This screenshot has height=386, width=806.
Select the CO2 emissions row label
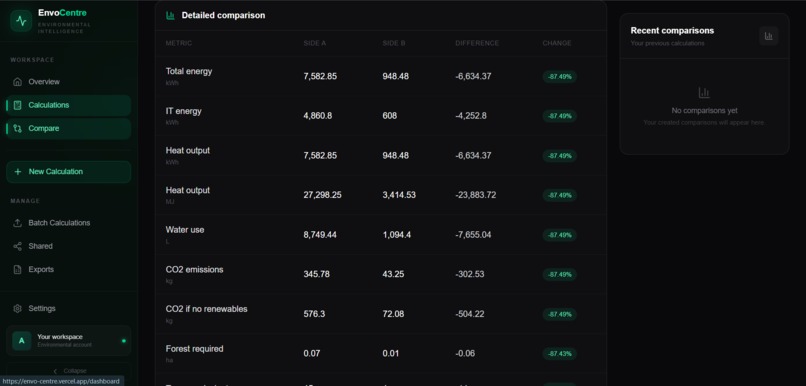coord(194,269)
